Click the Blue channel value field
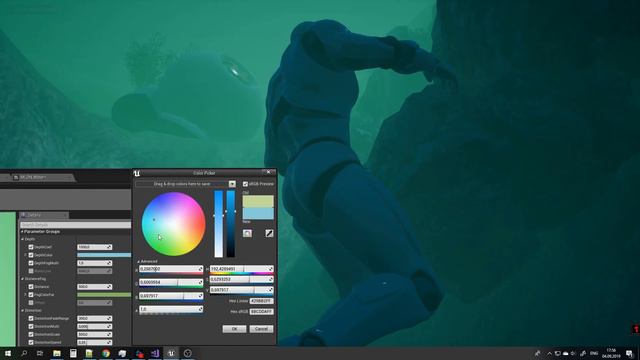The image size is (640, 360). (171, 296)
